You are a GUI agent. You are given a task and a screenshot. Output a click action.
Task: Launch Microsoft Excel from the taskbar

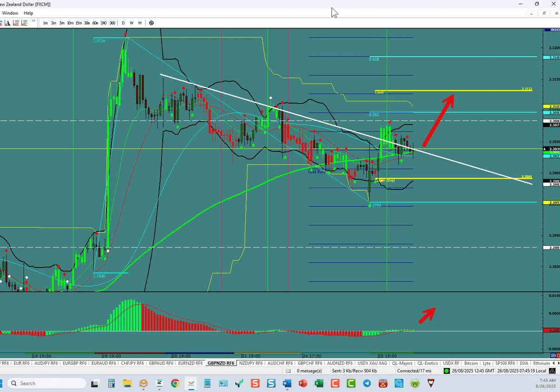click(319, 383)
